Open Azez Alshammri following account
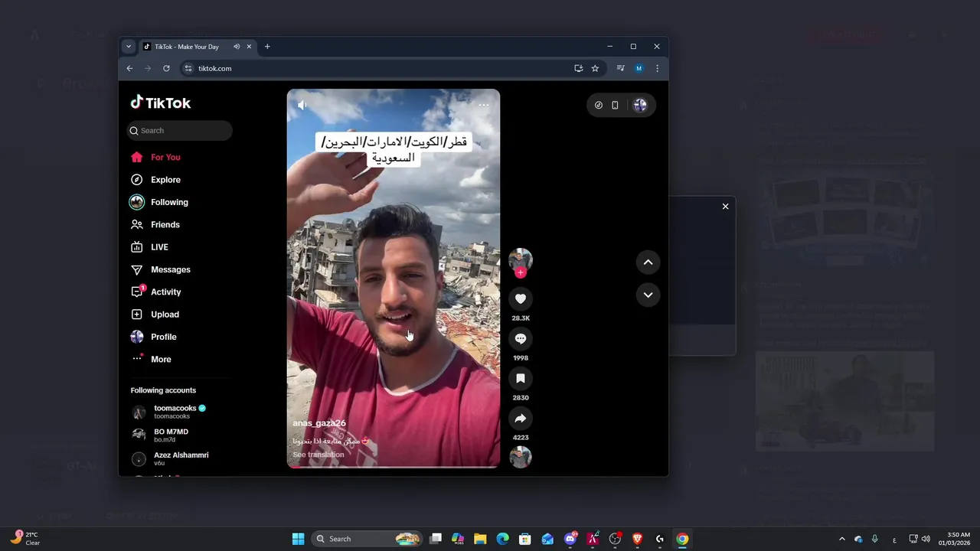 pyautogui.click(x=179, y=458)
